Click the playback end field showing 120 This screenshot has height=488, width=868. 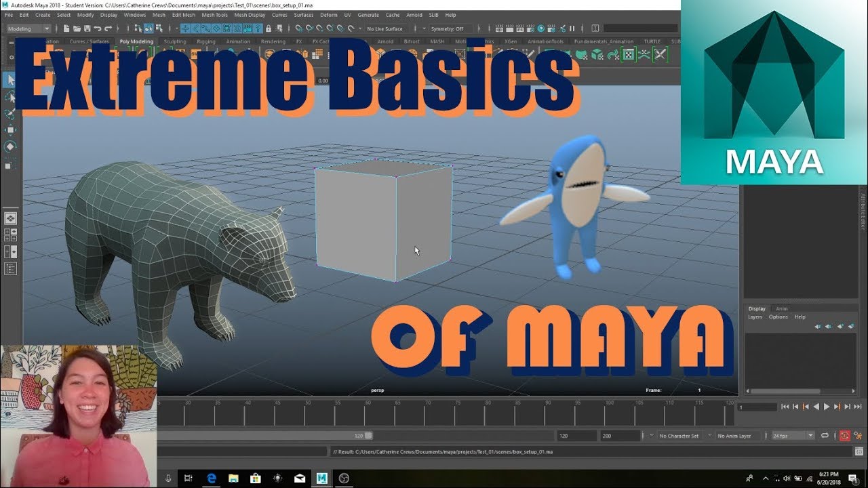click(x=576, y=436)
